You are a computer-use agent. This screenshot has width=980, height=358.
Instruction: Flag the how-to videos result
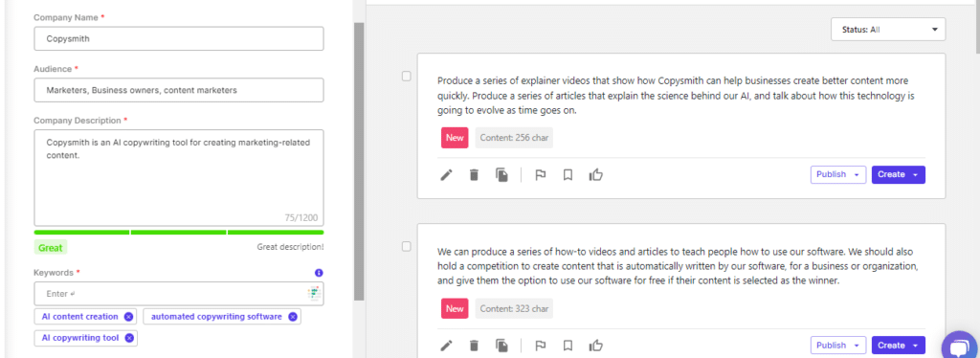[541, 345]
